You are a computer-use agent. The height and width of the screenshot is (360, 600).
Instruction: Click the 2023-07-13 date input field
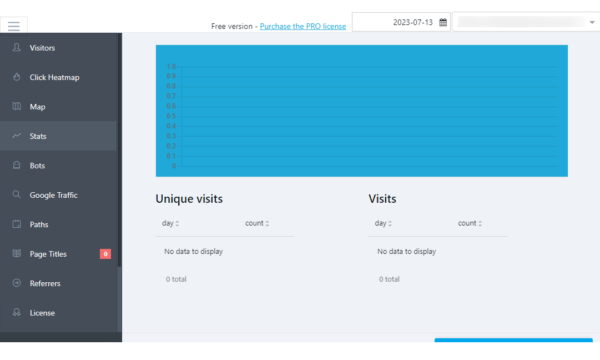click(x=401, y=22)
